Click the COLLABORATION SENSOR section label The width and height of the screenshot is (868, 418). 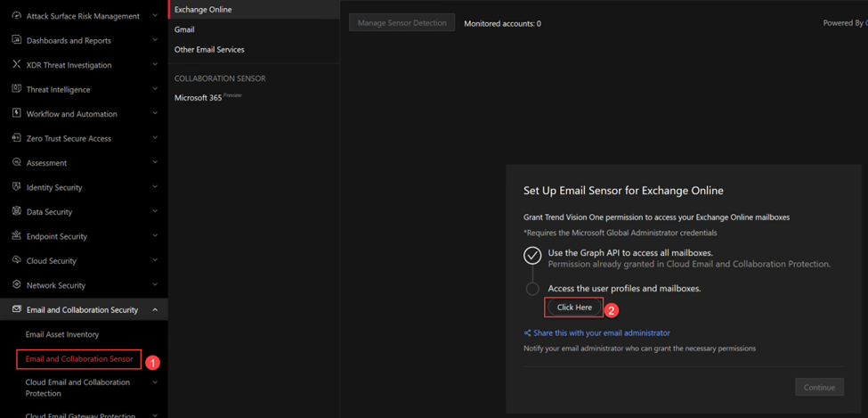220,78
